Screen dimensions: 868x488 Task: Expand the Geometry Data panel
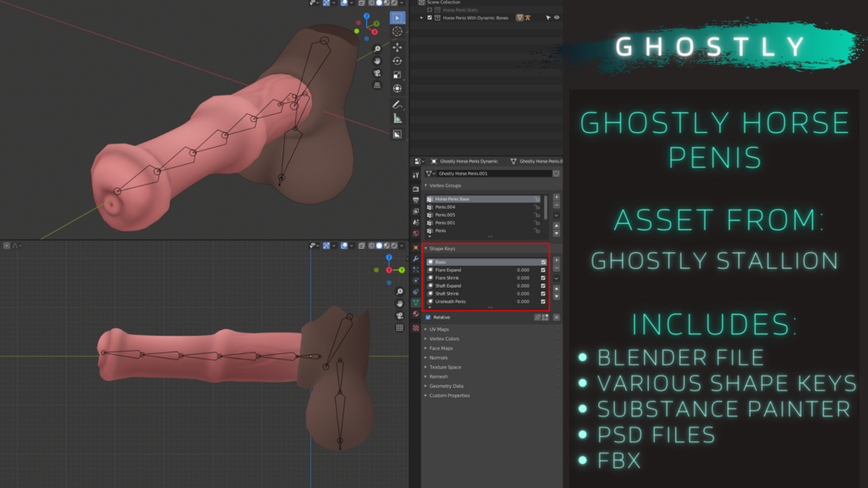click(426, 385)
